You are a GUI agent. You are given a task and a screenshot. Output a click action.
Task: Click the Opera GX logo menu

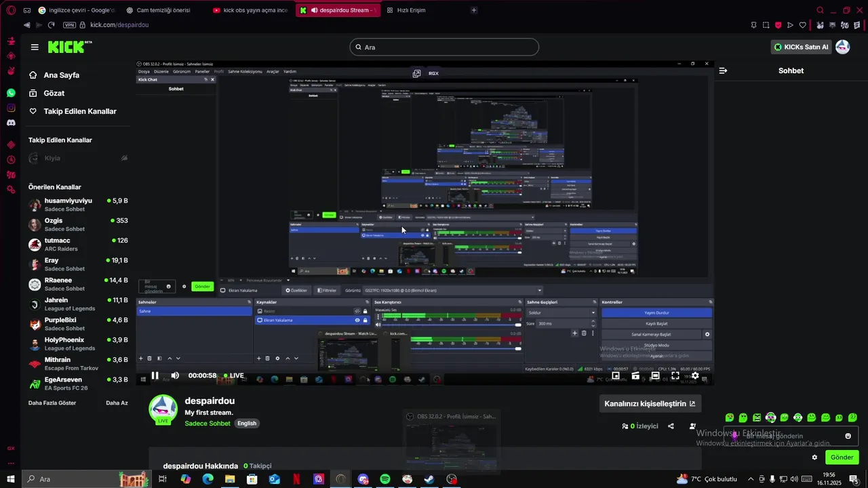tap(11, 10)
